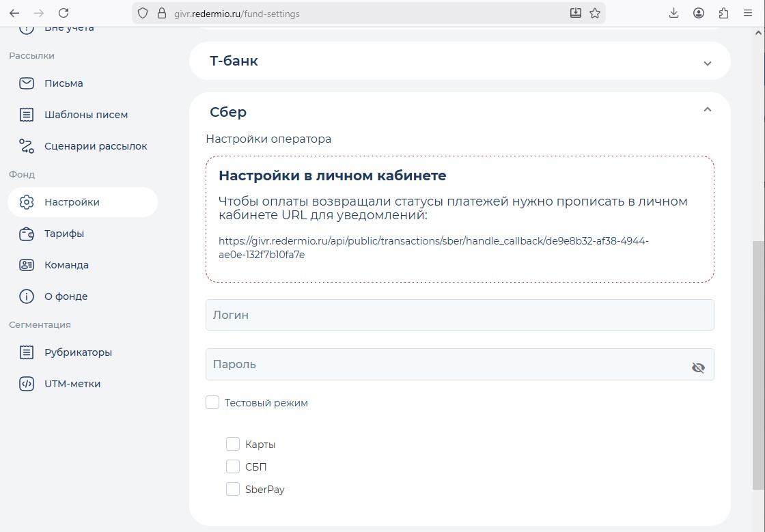
Task: Click the page vertical scrollbar thumb
Action: click(758, 365)
